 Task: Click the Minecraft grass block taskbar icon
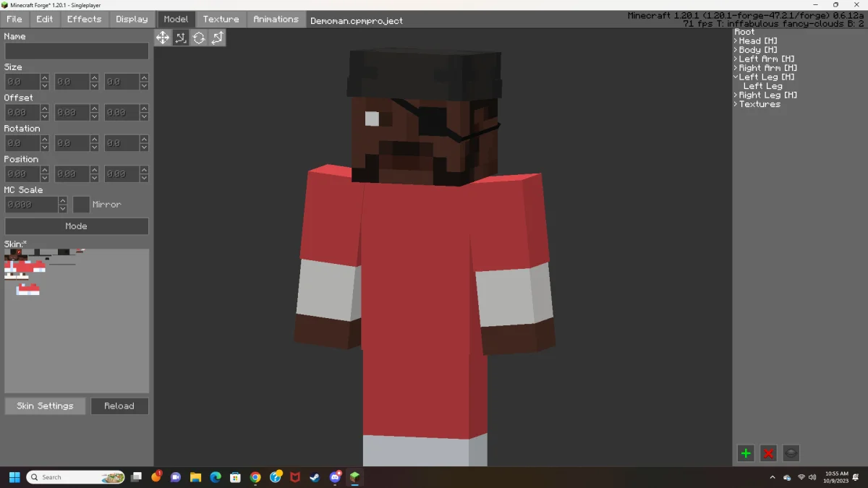pos(354,477)
